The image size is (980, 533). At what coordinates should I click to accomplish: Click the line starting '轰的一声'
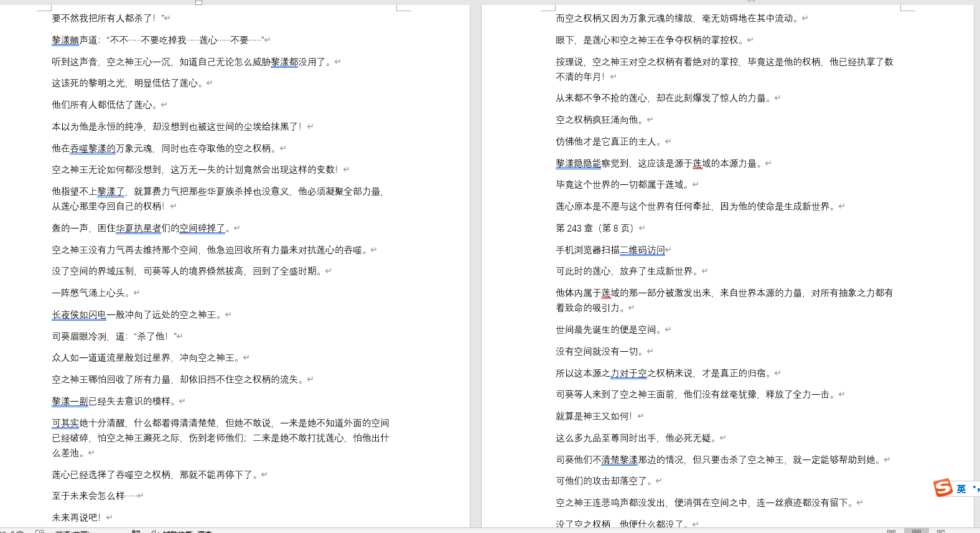pos(142,228)
